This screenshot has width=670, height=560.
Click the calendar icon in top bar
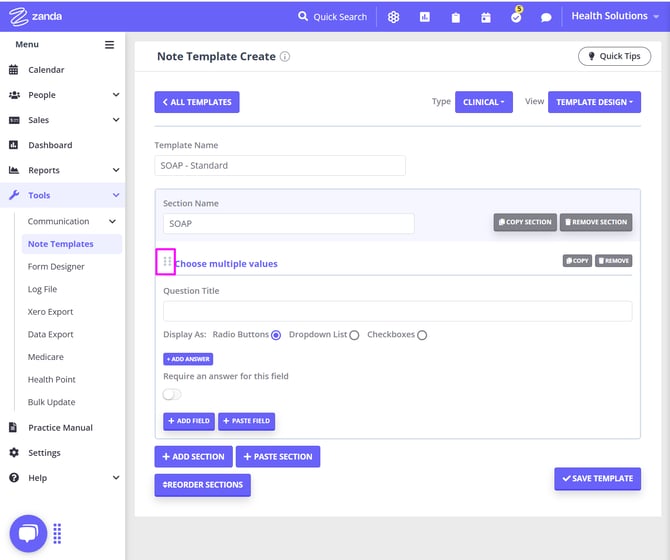click(486, 17)
